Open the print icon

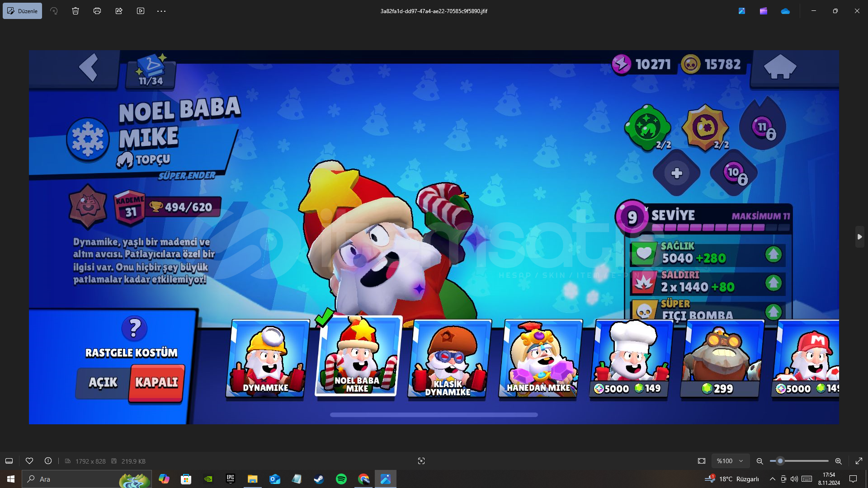(97, 11)
